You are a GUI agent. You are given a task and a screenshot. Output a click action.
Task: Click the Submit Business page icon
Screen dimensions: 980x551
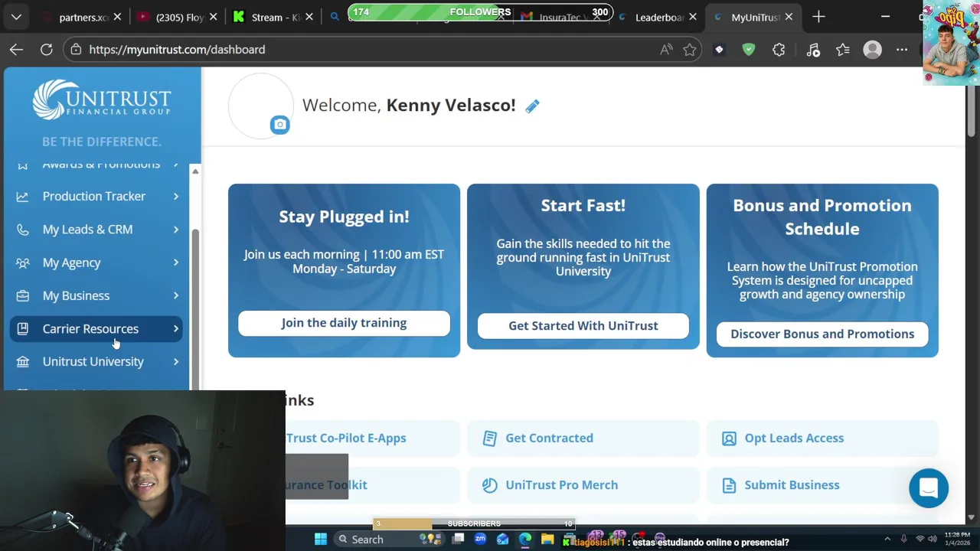tap(729, 484)
